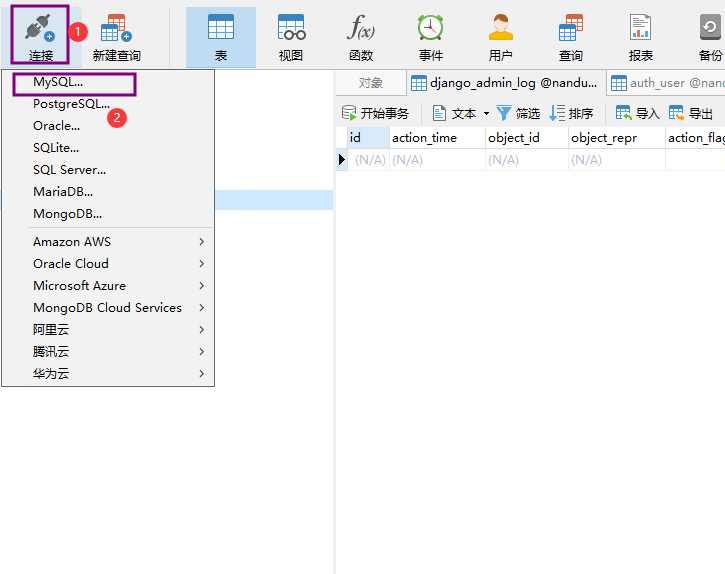Screen dimensions: 725x574
Task: Click the 导入 import button
Action: click(638, 113)
